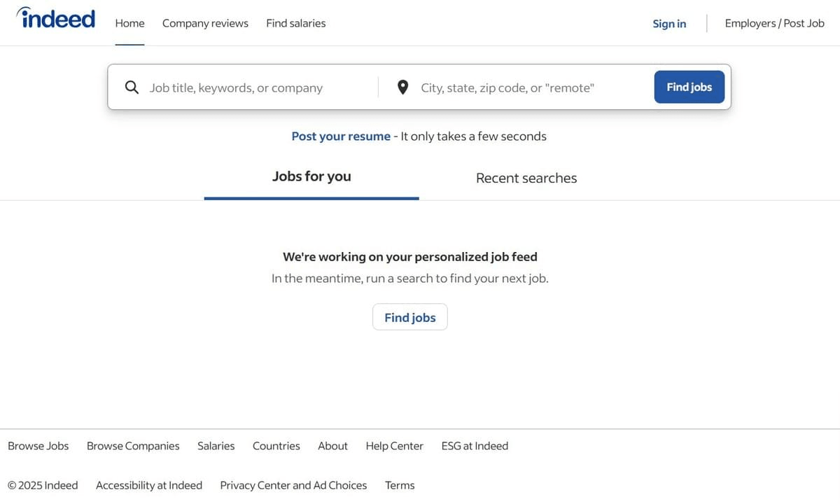
Task: Click the Indeed logo
Action: point(56,17)
